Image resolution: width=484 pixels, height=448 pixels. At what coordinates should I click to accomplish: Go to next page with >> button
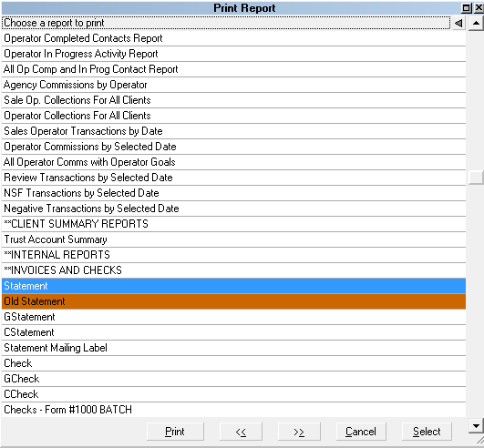point(299,432)
